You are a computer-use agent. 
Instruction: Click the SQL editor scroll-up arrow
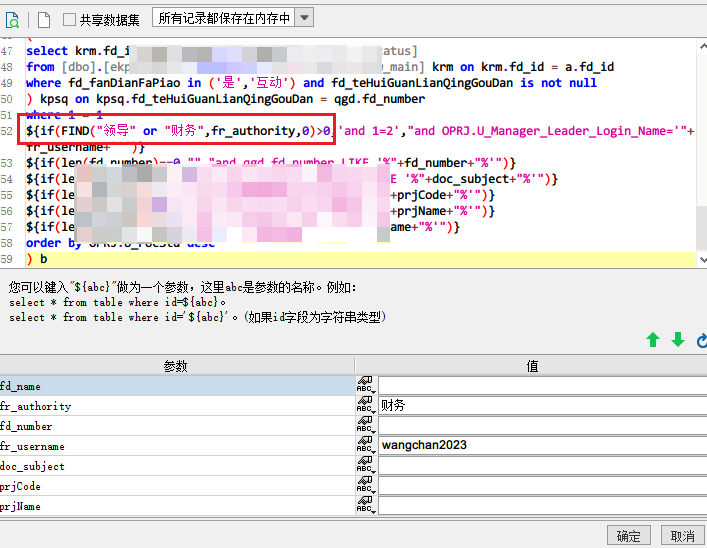point(702,46)
